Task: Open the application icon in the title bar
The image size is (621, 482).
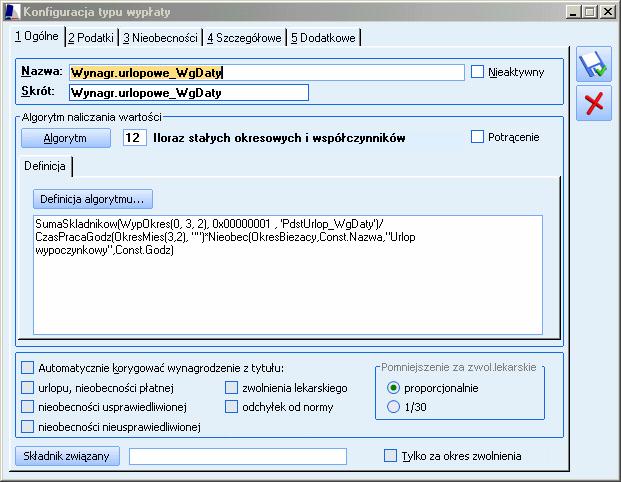Action: coord(11,12)
